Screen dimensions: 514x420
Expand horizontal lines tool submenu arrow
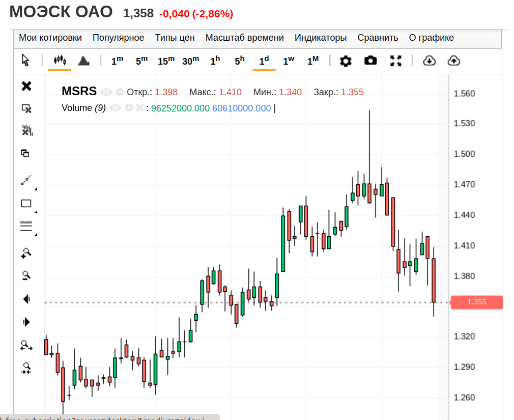(36, 235)
